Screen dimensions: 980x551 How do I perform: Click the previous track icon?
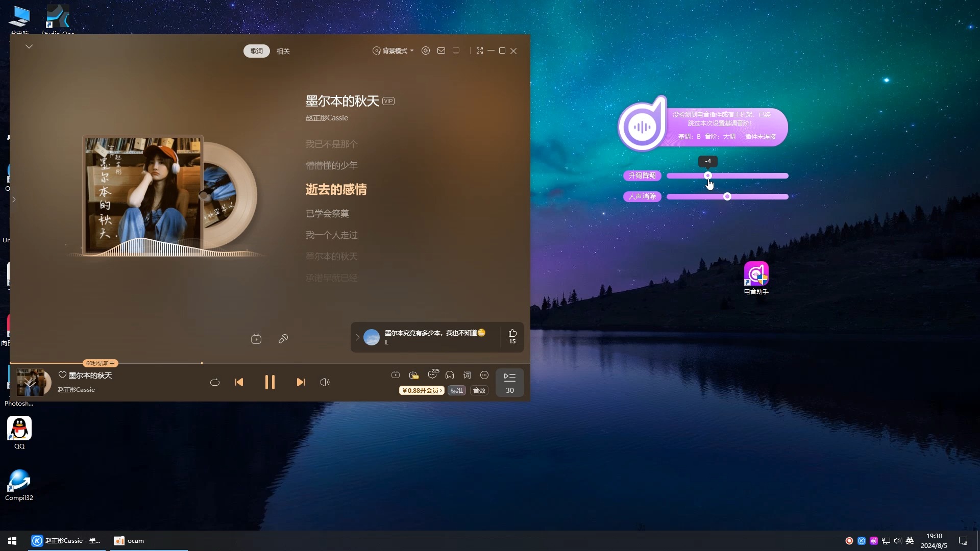pyautogui.click(x=239, y=382)
